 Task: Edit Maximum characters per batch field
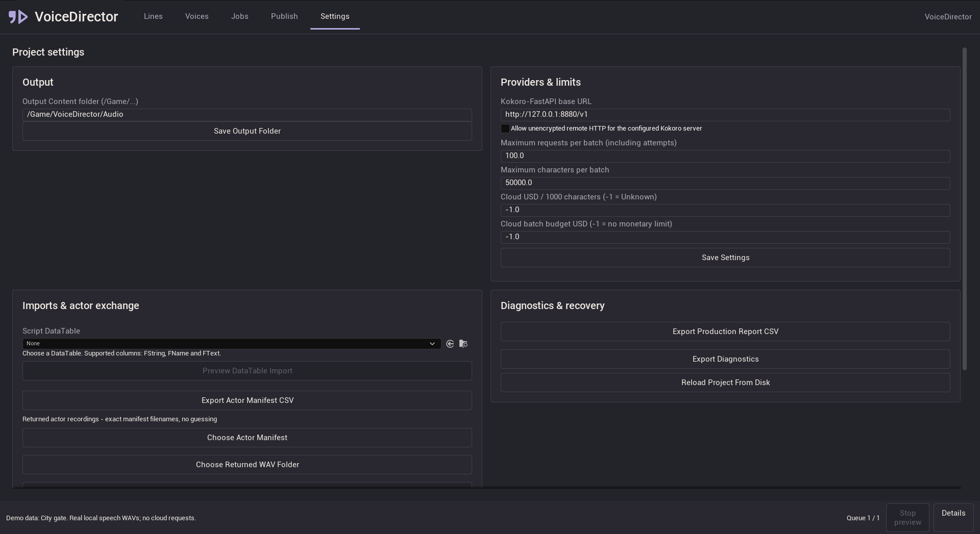coord(725,183)
